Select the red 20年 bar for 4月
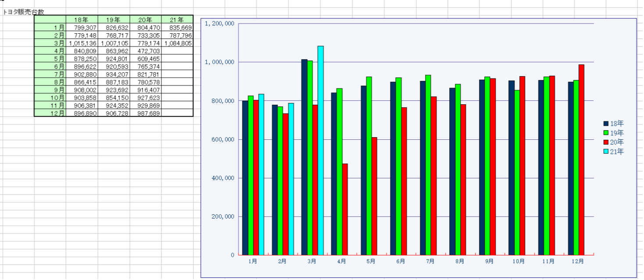The width and height of the screenshot is (644, 280). tap(345, 209)
